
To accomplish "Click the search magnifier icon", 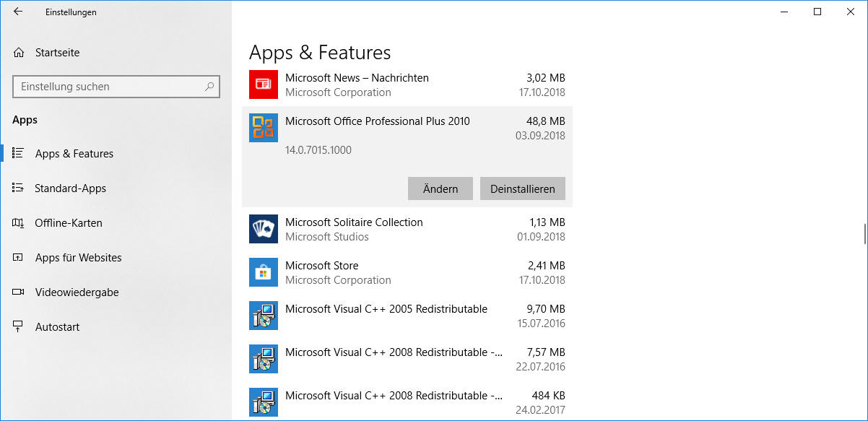I will (209, 87).
